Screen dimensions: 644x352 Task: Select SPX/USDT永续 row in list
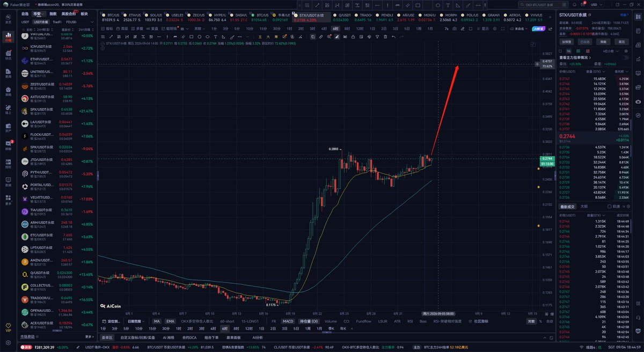[x=58, y=112]
